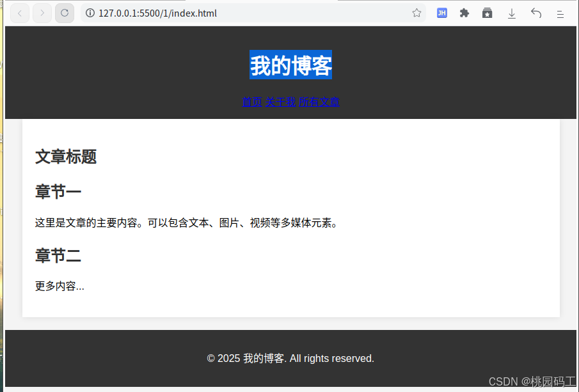Open the browser main menu icon
The height and width of the screenshot is (392, 579).
[x=560, y=14]
